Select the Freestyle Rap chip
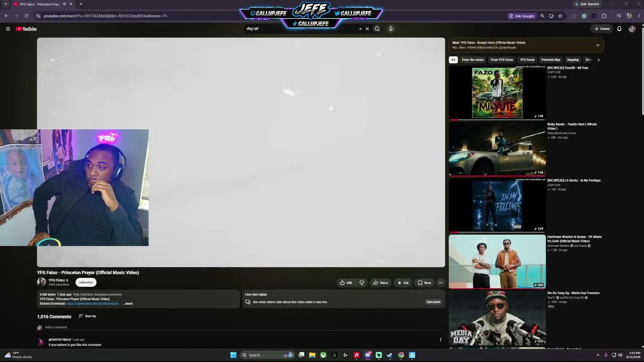This screenshot has width=644, height=362. tap(550, 60)
